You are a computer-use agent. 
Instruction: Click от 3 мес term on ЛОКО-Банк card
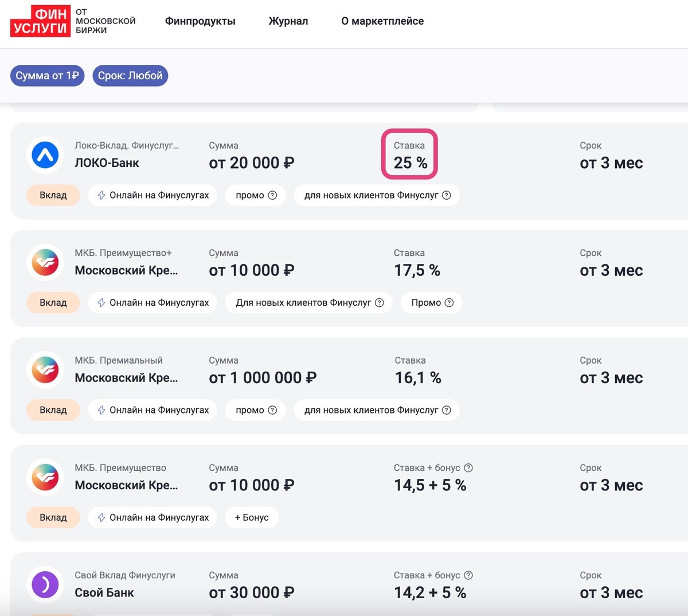click(611, 163)
